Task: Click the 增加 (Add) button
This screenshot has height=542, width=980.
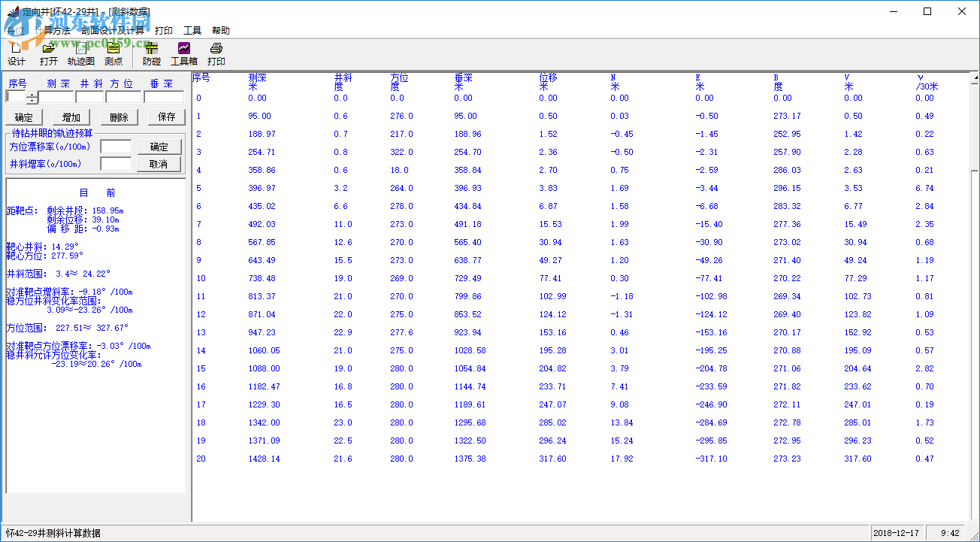Action: click(x=71, y=117)
